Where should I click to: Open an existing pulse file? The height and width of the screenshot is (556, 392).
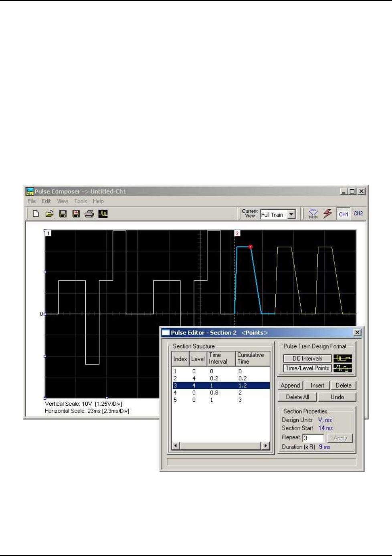(49, 214)
